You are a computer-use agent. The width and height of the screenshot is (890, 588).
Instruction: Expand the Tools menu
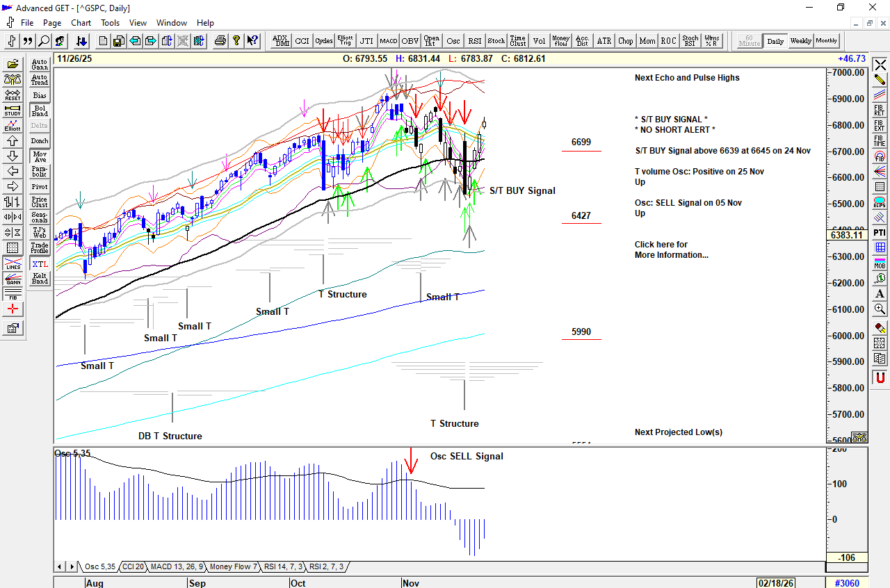110,23
